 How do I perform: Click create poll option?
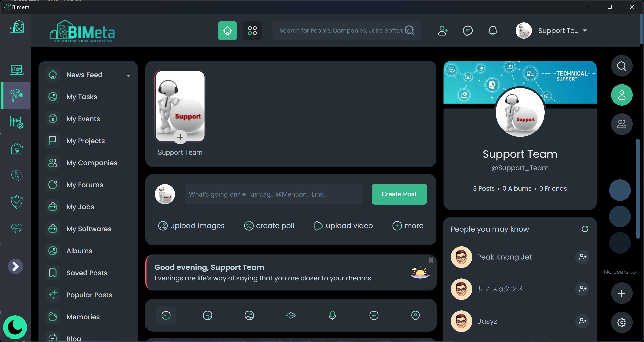[x=269, y=226]
